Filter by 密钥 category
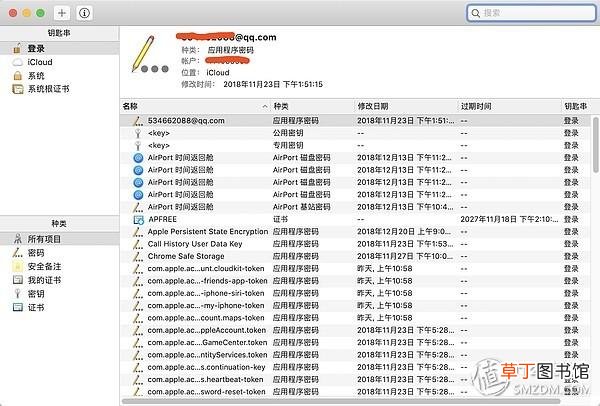Screen dimensions: 600x406 (x=59, y=294)
